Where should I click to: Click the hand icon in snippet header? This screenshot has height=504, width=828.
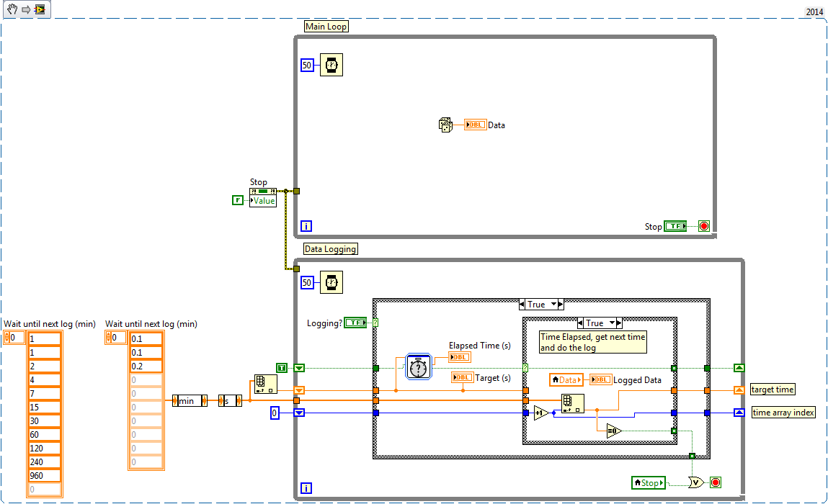(12, 9)
